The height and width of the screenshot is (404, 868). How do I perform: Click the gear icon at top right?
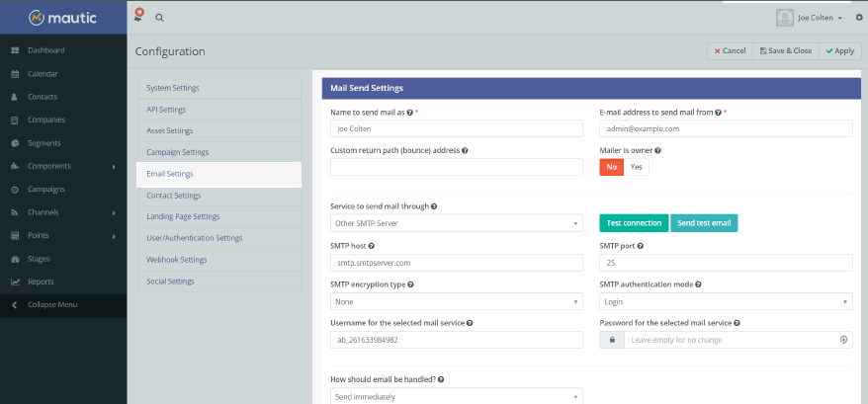click(859, 18)
